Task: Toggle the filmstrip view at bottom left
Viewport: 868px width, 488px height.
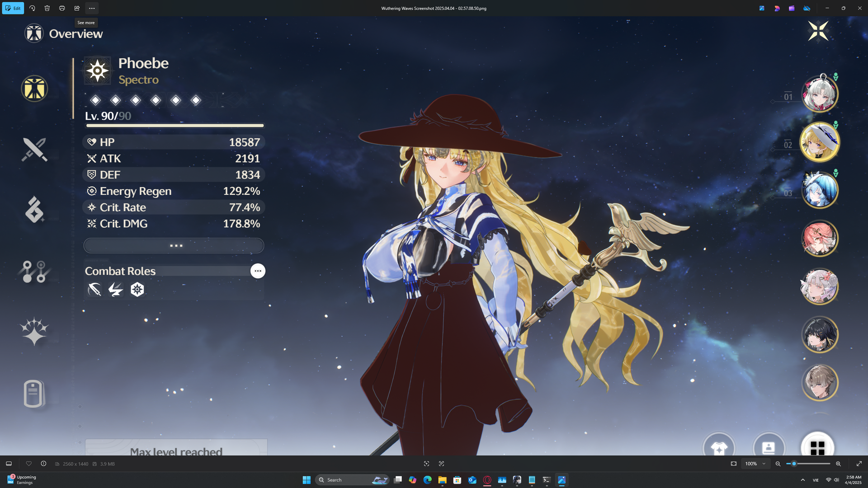Action: [x=9, y=464]
